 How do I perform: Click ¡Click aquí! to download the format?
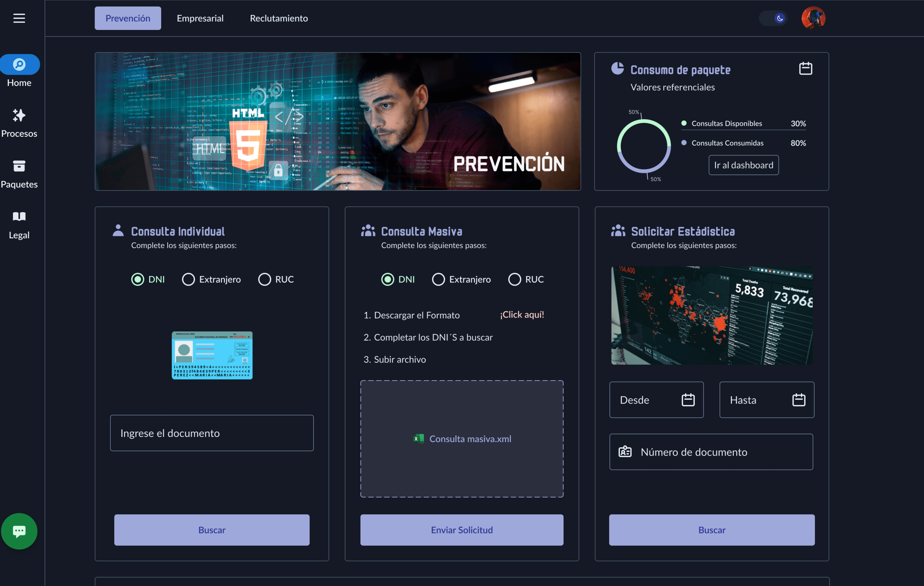(x=522, y=315)
